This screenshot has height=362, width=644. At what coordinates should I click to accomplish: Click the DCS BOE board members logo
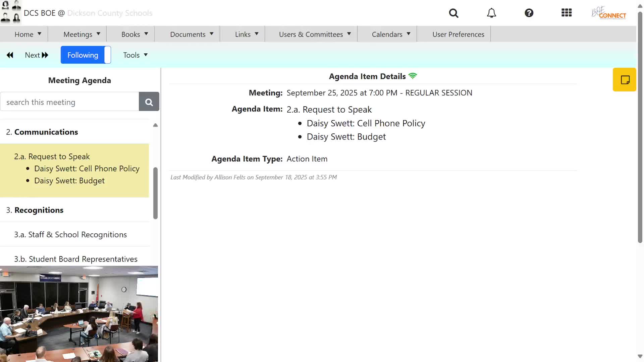11,12
